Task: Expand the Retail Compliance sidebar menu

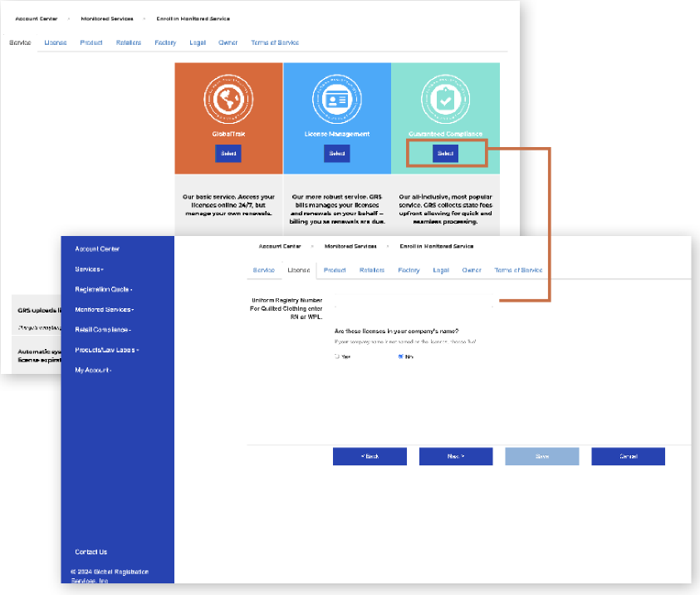Action: point(103,330)
